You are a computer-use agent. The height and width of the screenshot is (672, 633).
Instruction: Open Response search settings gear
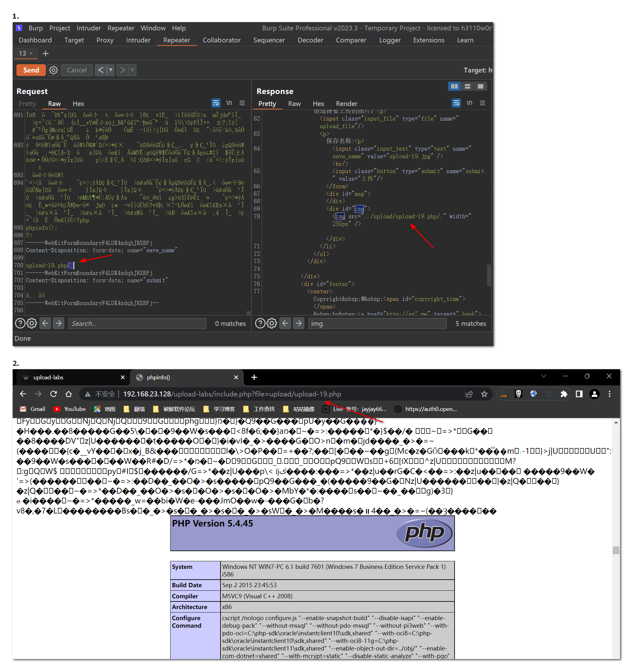pos(272,323)
